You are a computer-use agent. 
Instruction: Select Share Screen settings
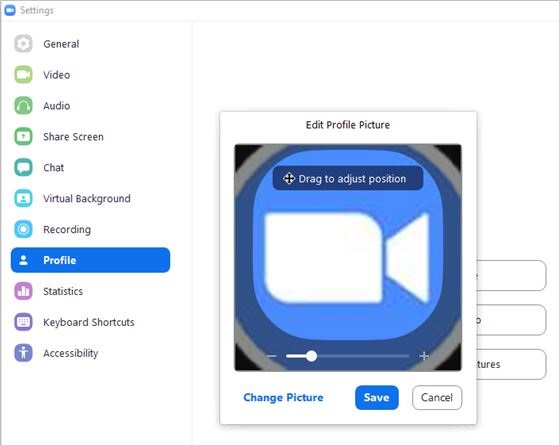pos(91,137)
